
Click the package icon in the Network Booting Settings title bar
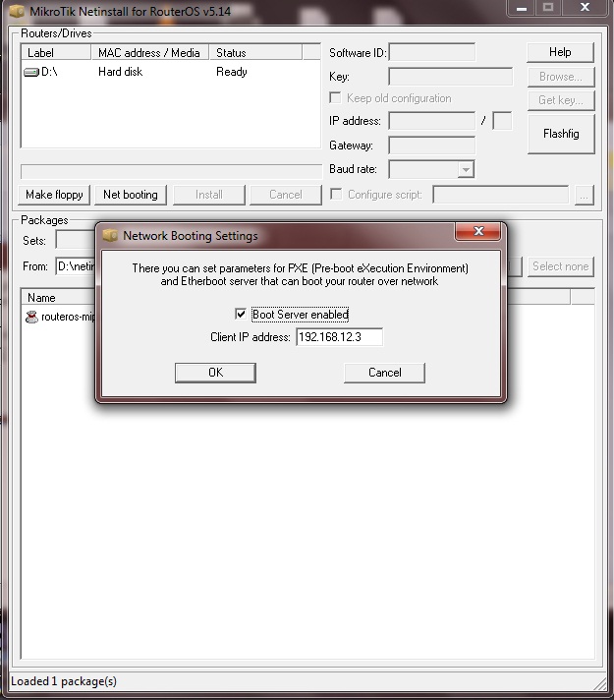tap(110, 235)
